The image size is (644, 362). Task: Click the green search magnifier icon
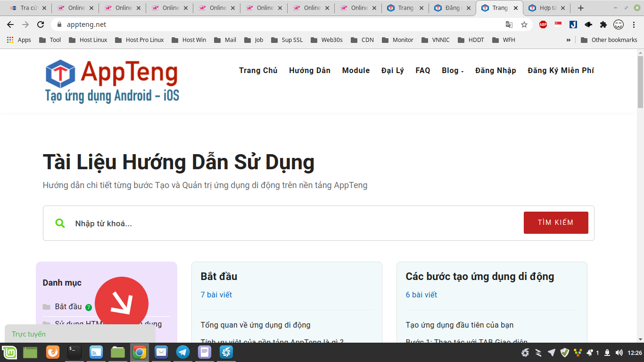pyautogui.click(x=60, y=223)
